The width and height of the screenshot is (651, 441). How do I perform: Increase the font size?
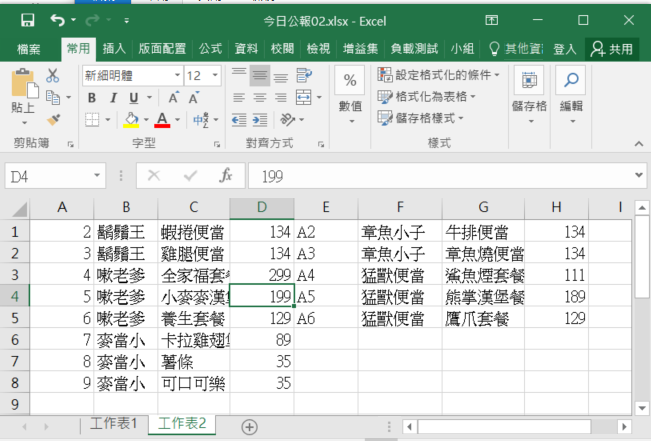point(174,98)
